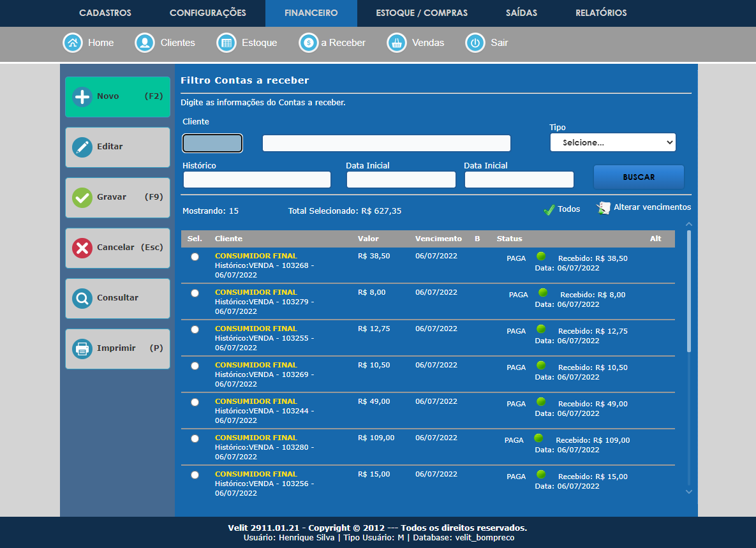Screen dimensions: 756x548
Task: Select the radio for the R$ 38,50 entry
Action: (x=195, y=256)
